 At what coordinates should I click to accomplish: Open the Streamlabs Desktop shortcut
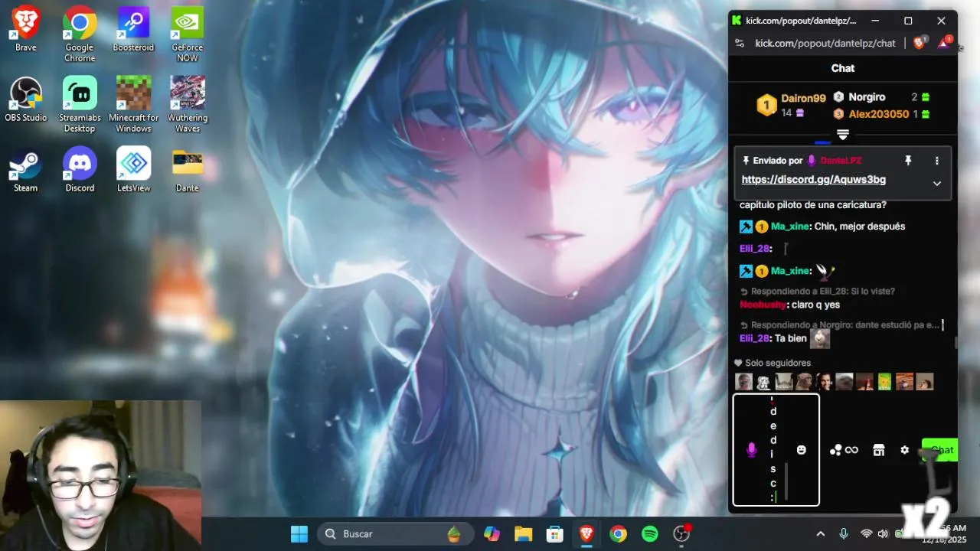pos(80,105)
